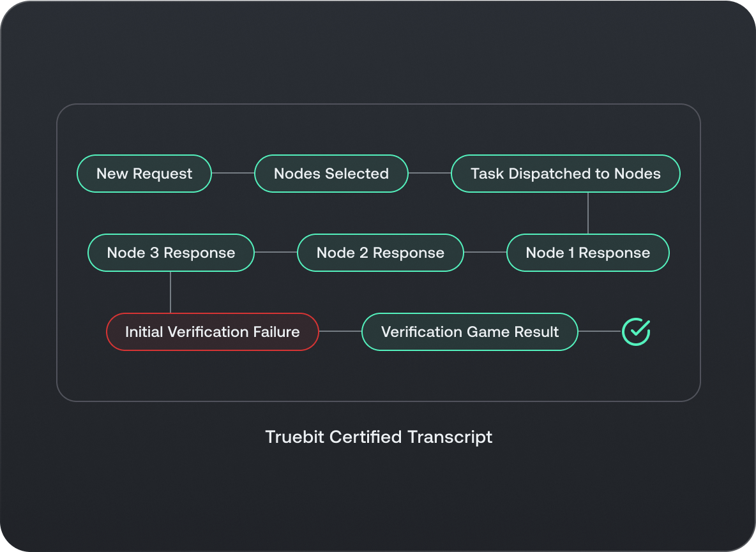Click the Truebit Certified Transcript title

(379, 437)
